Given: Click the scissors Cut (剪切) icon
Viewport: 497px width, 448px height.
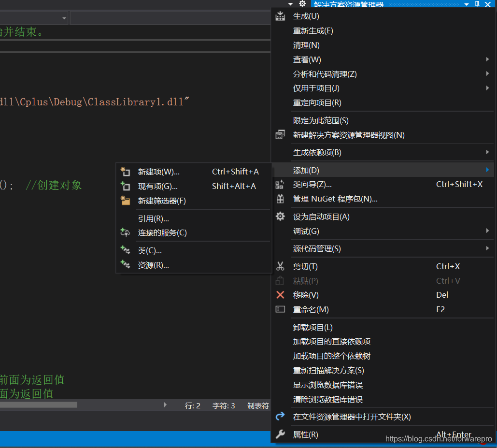Looking at the screenshot, I should click(x=280, y=266).
